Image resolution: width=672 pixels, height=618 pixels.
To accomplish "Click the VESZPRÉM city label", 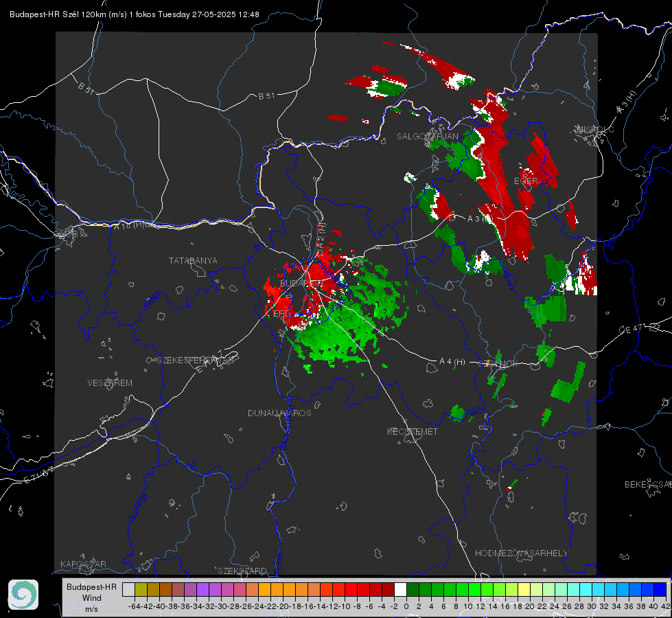I will [110, 383].
